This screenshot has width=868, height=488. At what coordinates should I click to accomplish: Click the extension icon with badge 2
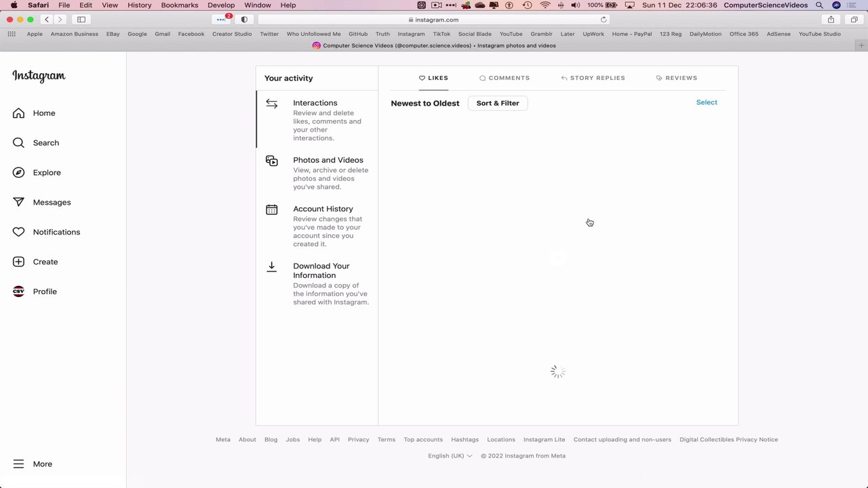pyautogui.click(x=222, y=20)
